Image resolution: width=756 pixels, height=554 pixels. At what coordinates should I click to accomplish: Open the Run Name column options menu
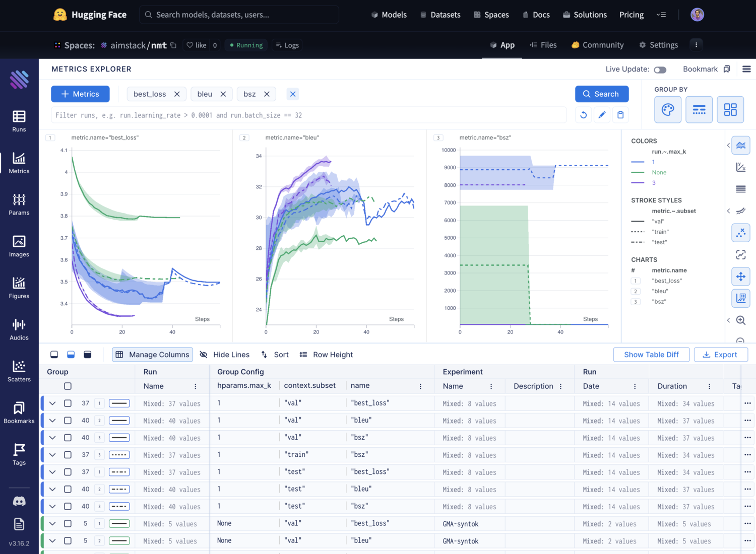196,386
